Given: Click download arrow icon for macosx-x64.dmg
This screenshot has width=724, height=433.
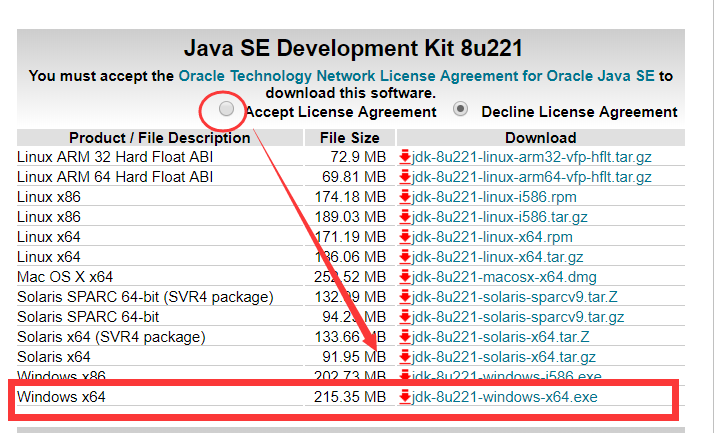Looking at the screenshot, I should (405, 277).
